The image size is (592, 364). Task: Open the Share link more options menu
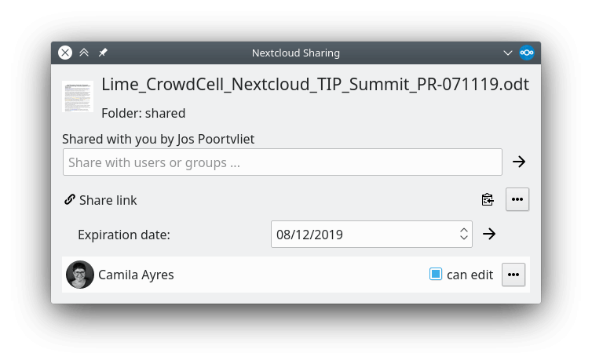point(517,199)
